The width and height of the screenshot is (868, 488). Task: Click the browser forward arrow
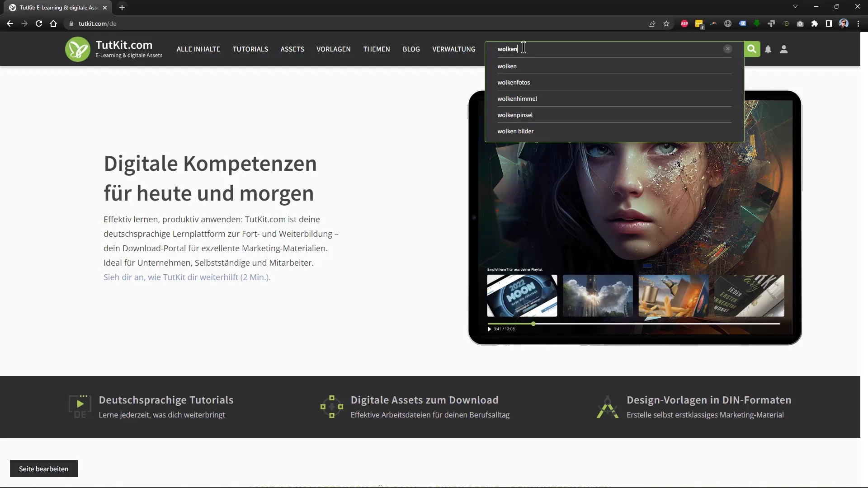click(24, 23)
